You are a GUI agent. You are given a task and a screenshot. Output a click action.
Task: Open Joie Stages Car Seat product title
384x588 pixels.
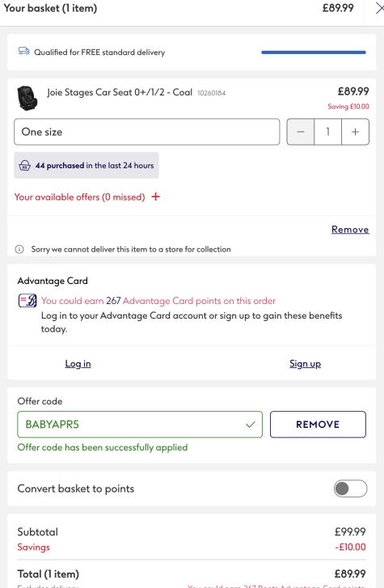tap(120, 92)
